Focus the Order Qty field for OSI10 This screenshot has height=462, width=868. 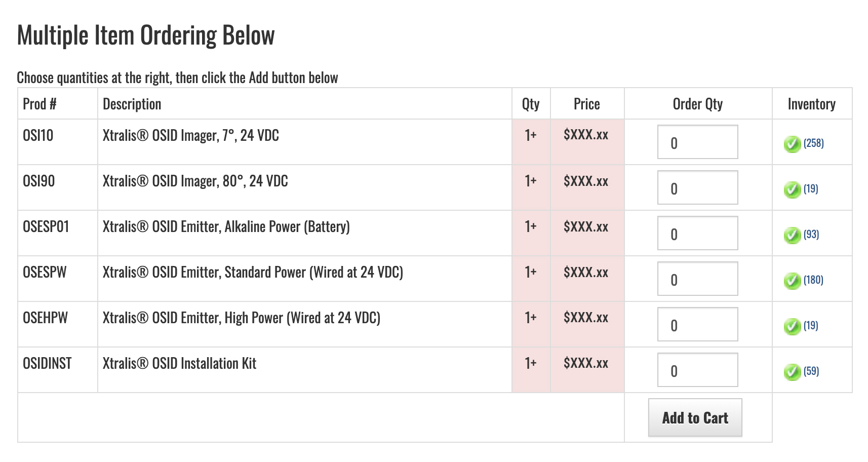pyautogui.click(x=697, y=142)
